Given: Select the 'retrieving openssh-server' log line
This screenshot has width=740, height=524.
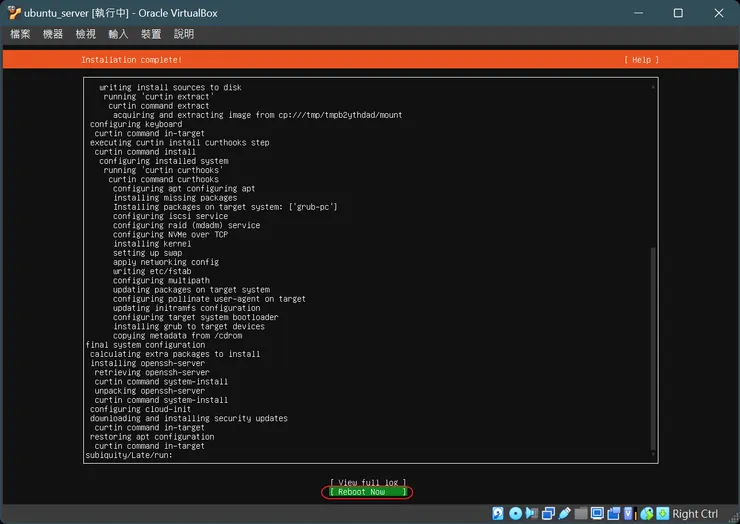Looking at the screenshot, I should pos(151,372).
